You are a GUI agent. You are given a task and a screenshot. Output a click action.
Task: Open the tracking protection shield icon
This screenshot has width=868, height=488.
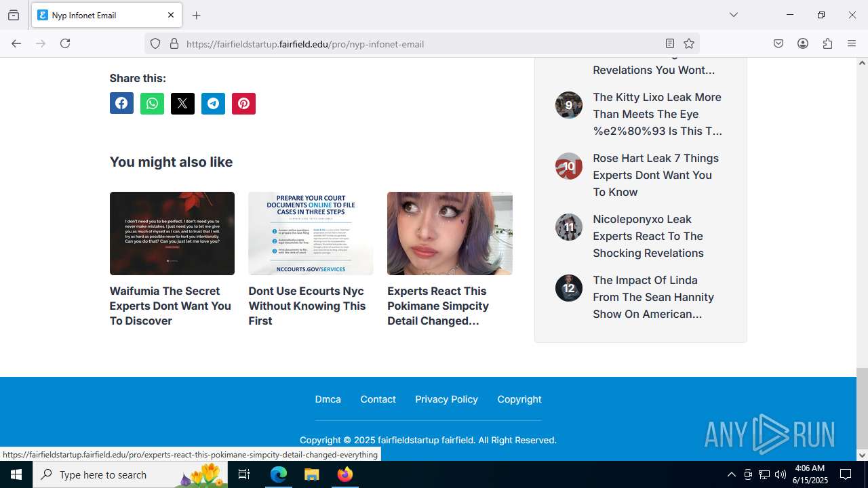click(x=155, y=43)
